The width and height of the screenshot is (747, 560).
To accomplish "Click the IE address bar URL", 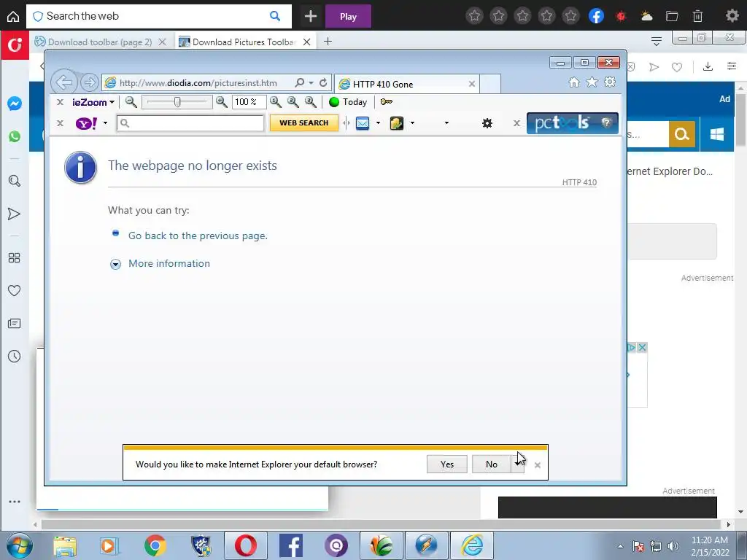I will pos(198,83).
